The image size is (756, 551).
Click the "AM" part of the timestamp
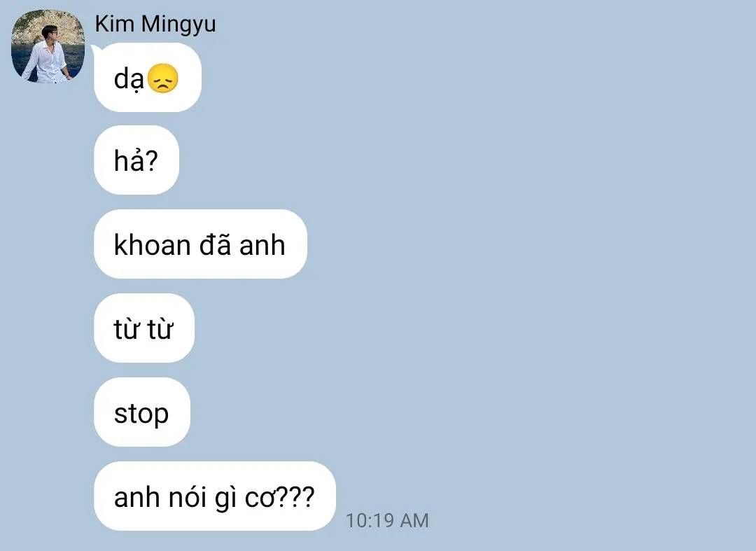click(414, 520)
